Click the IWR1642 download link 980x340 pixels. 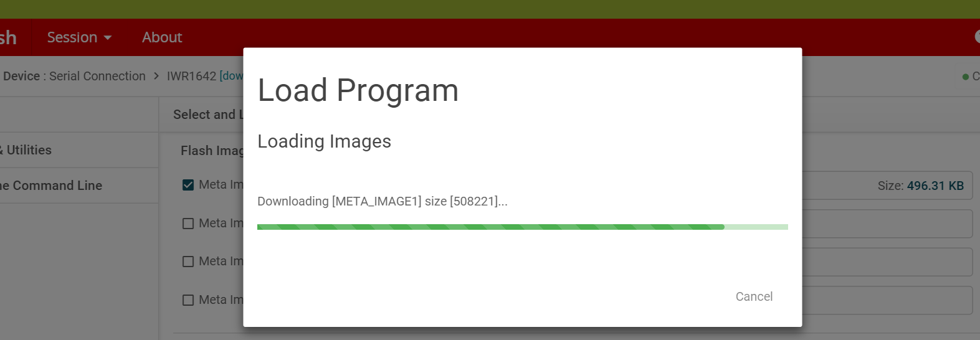tap(231, 76)
